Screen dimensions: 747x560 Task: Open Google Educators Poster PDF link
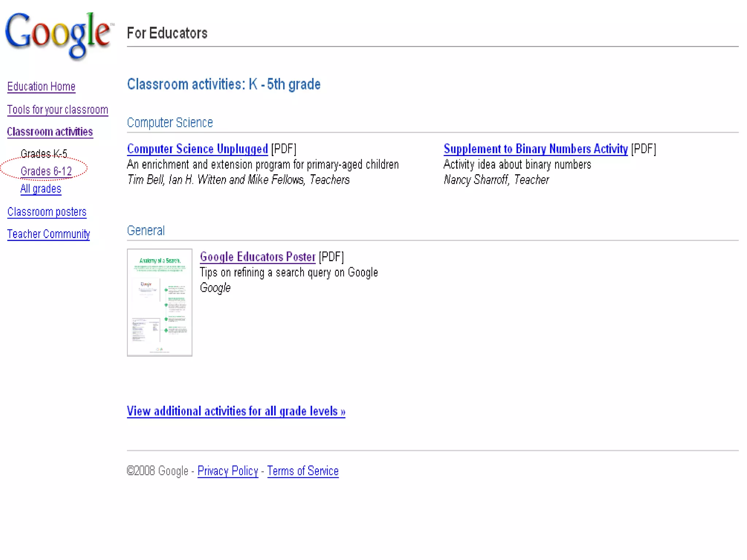click(x=258, y=257)
